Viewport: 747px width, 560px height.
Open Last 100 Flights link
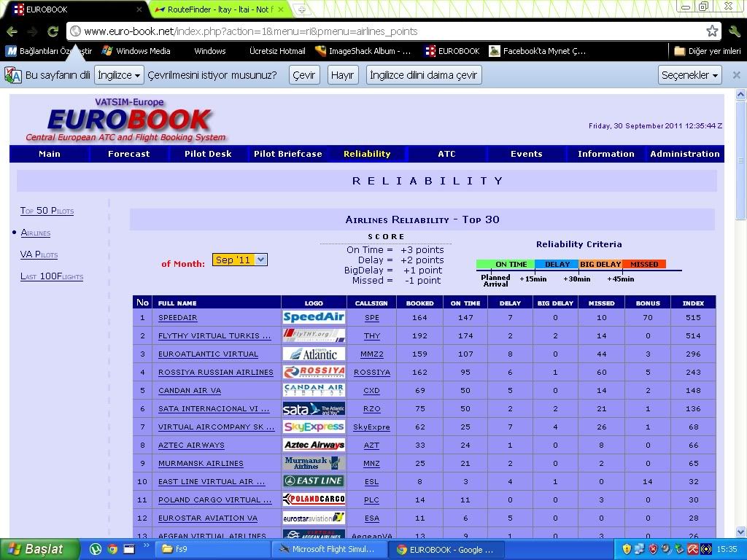[52, 276]
